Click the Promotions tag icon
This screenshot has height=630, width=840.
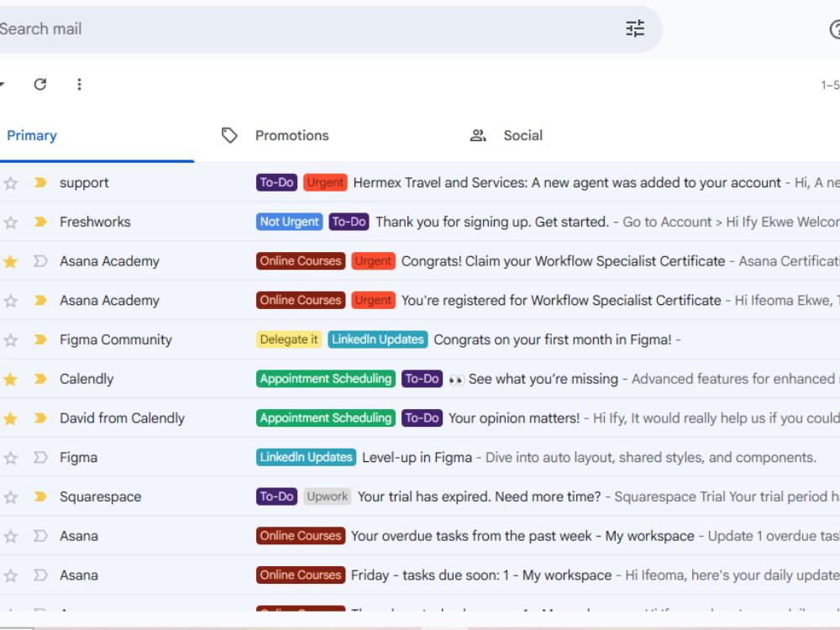click(x=229, y=135)
